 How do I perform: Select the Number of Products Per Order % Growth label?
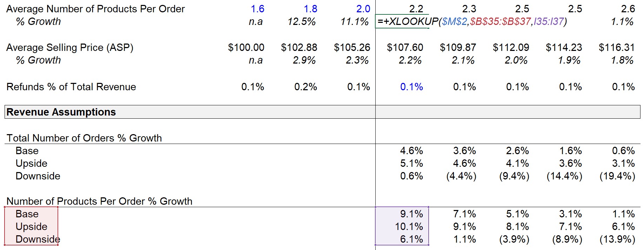(99, 201)
